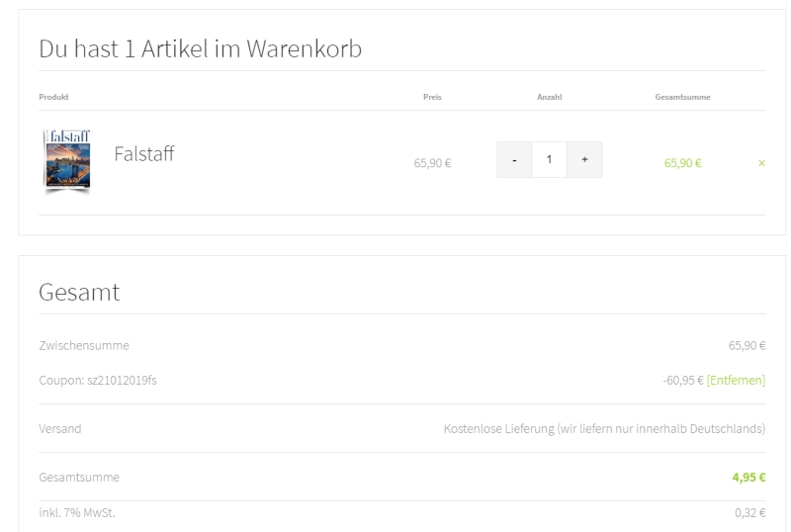This screenshot has width=791, height=532.
Task: Click the 'Zwischensumme' row label
Action: click(x=84, y=345)
